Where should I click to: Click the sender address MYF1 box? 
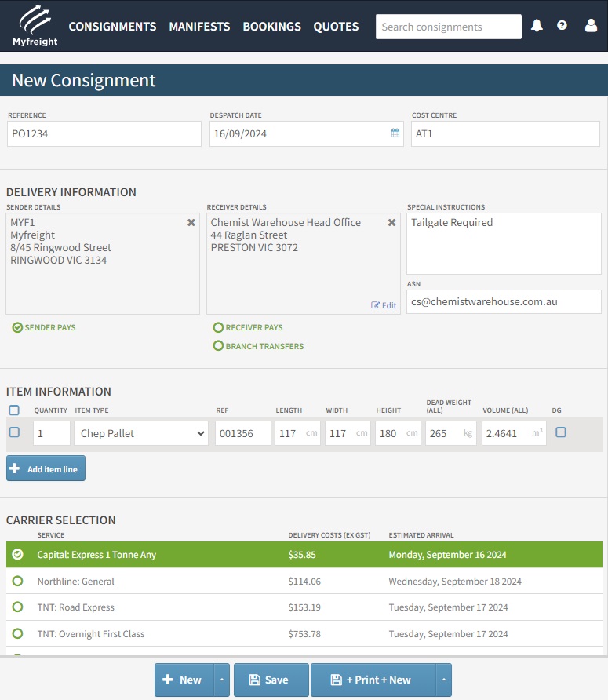(x=103, y=264)
